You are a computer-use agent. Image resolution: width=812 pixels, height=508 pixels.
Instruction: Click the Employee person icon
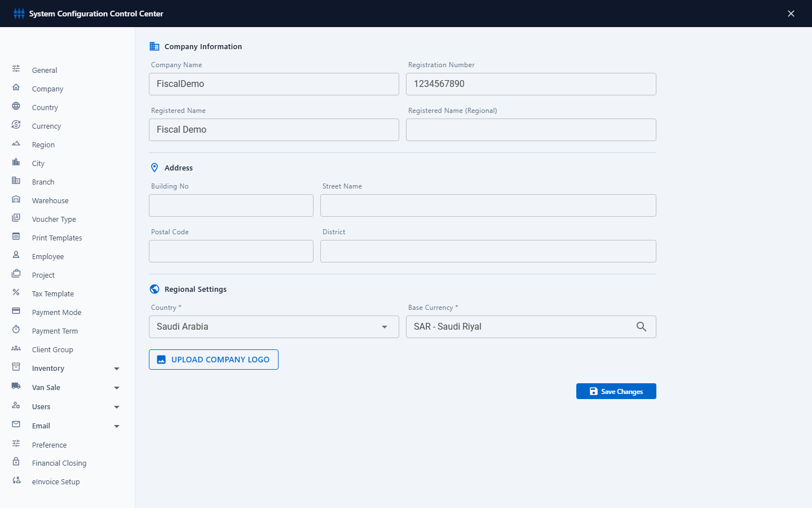coord(16,255)
